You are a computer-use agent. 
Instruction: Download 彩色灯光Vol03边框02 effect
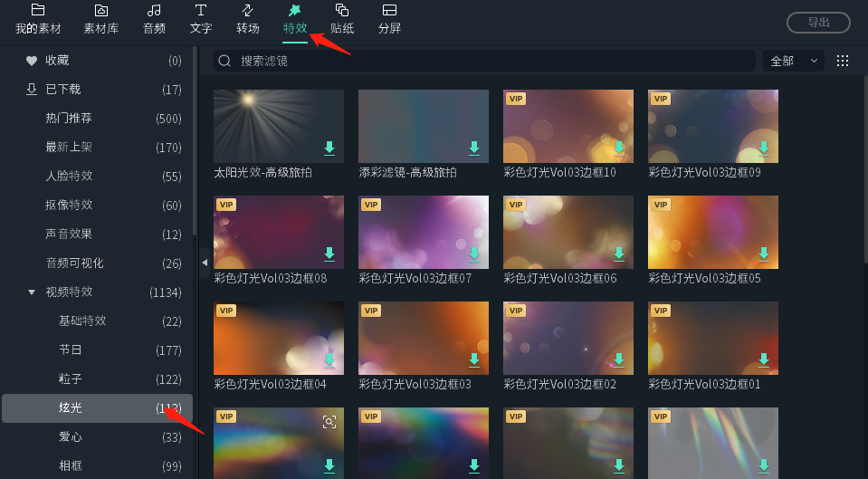coord(619,360)
